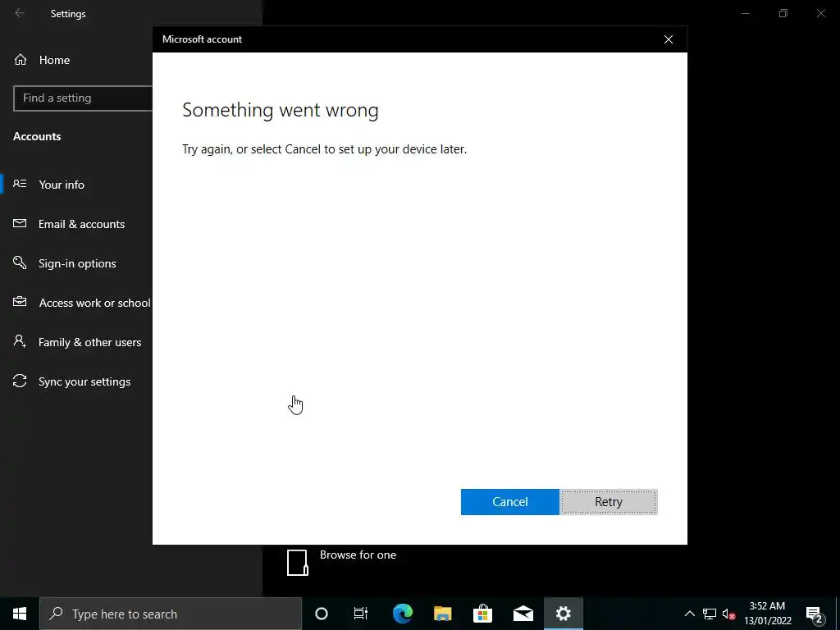This screenshot has width=840, height=630.
Task: Click the network status tray icon
Action: click(710, 614)
